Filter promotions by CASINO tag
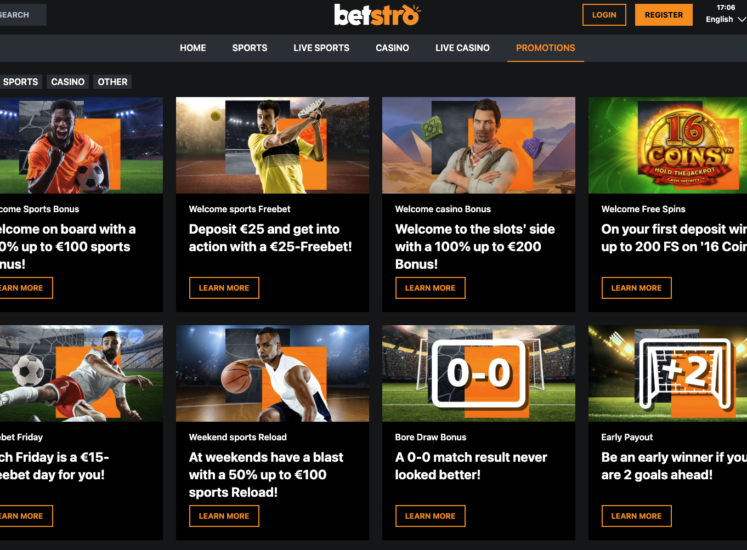This screenshot has width=747, height=550. tap(68, 82)
